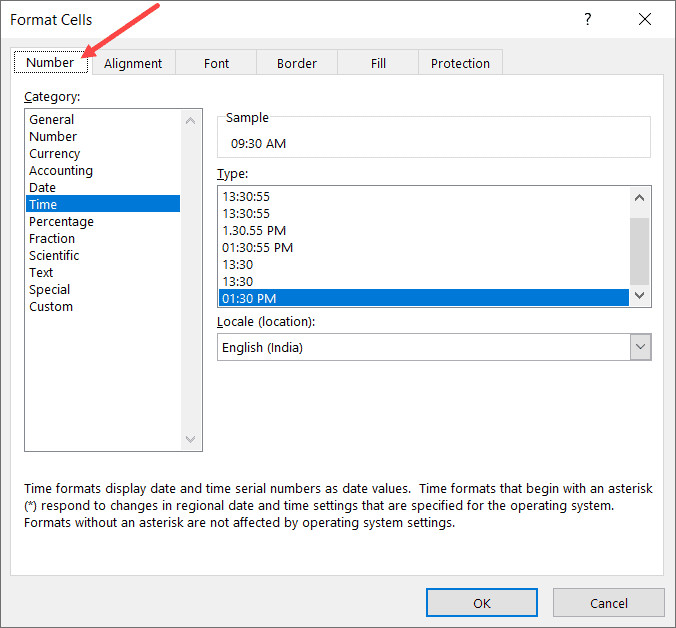676x628 pixels.
Task: Select the Percentage category
Action: 61,222
